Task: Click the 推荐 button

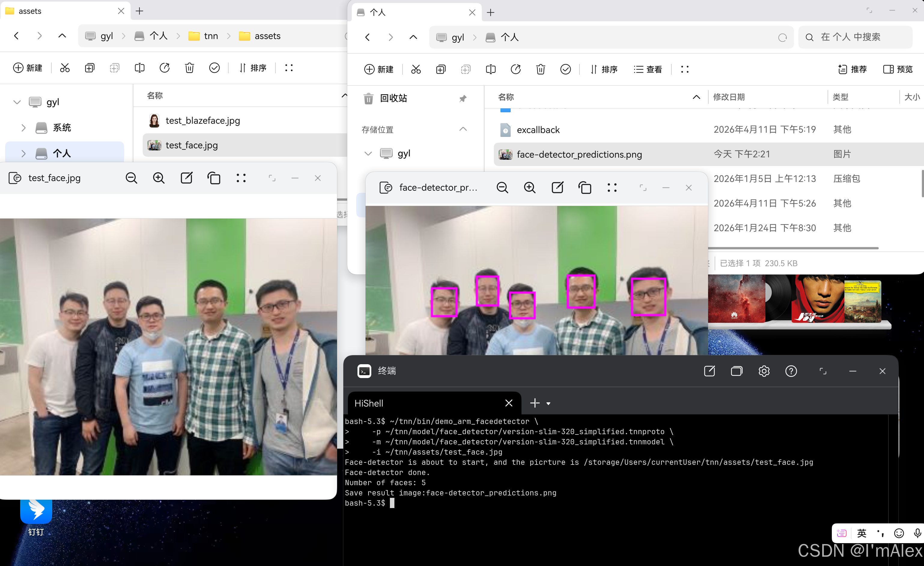Action: click(x=852, y=69)
